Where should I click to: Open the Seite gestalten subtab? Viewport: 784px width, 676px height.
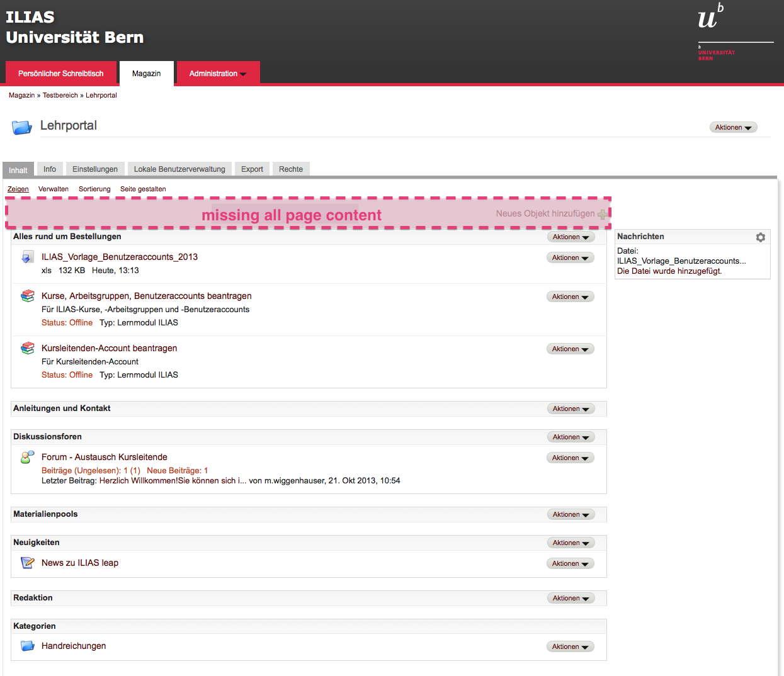(143, 189)
